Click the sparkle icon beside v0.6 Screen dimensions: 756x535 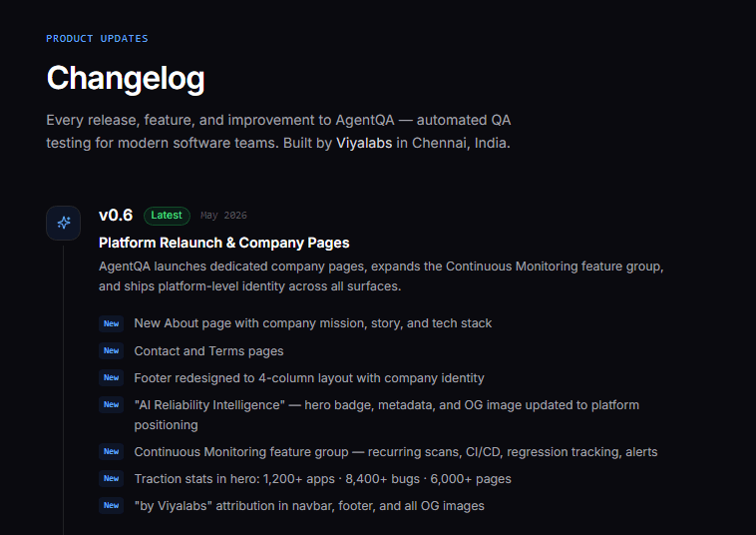[x=63, y=223]
